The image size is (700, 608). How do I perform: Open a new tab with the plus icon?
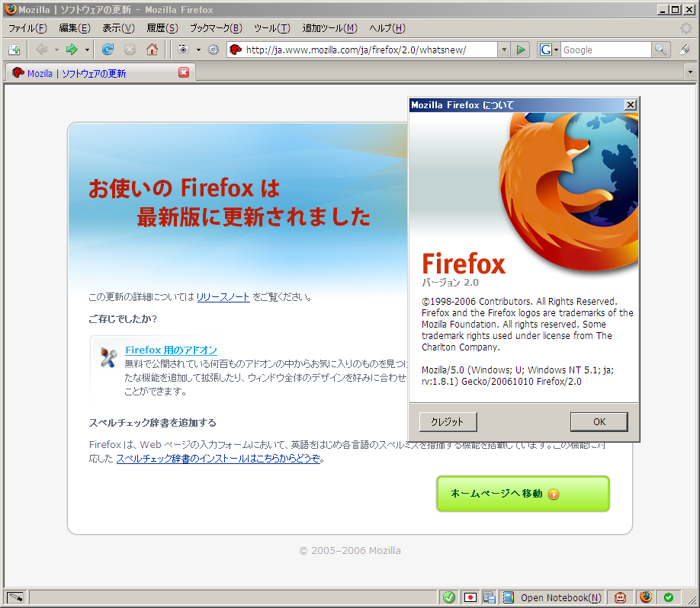[14, 50]
